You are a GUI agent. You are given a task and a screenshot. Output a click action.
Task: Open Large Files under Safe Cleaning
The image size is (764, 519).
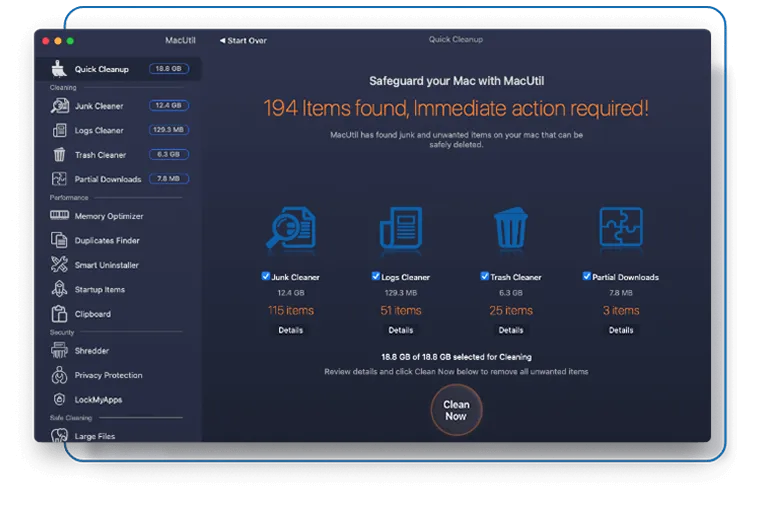tap(94, 436)
